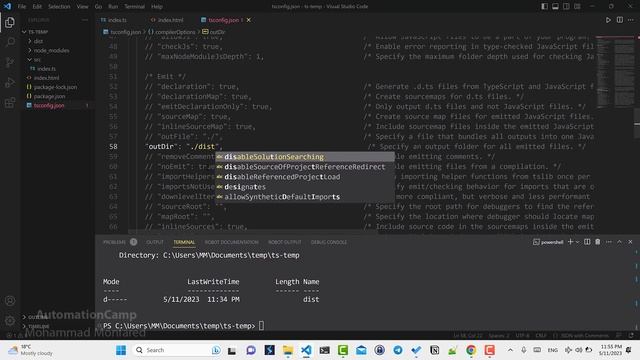
Task: Open Customize Layout icon in title bar
Action: (x=578, y=7)
